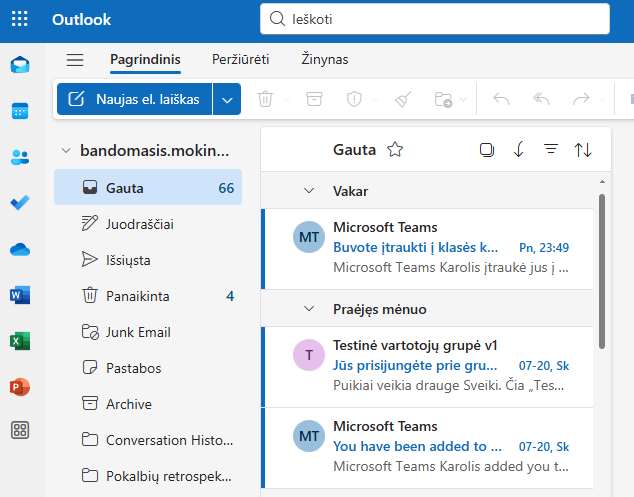Click MT avatar of You have been added email
Image resolution: width=634 pixels, height=497 pixels.
tap(309, 436)
